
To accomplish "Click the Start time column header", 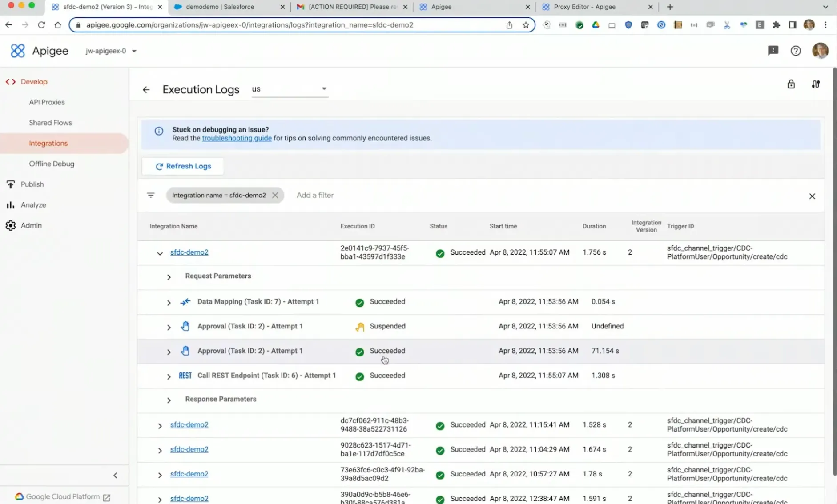I will 503,226.
